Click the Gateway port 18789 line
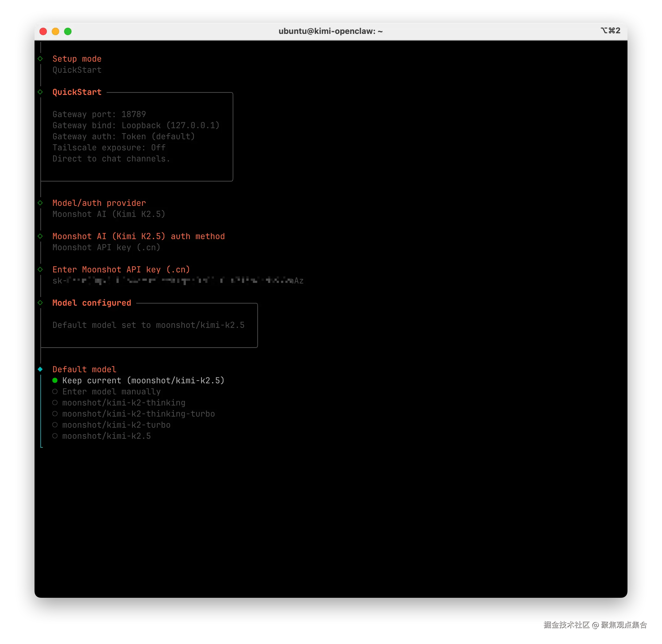 (99, 114)
